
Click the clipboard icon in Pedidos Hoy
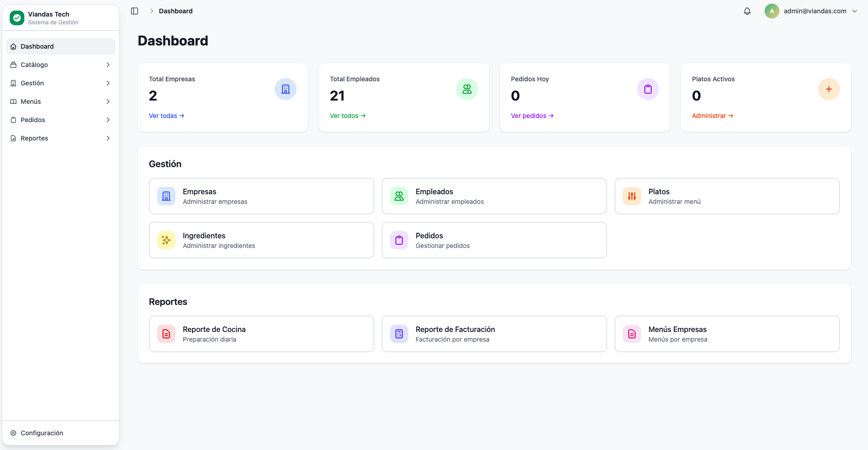click(x=648, y=89)
